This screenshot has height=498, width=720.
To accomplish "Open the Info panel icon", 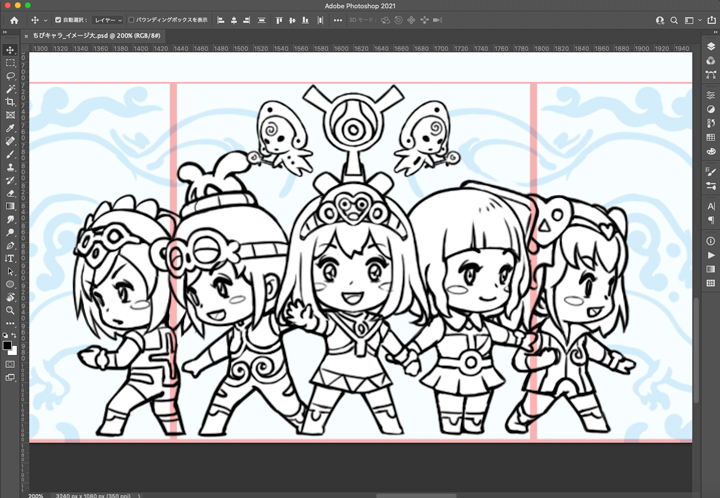I will click(x=711, y=241).
